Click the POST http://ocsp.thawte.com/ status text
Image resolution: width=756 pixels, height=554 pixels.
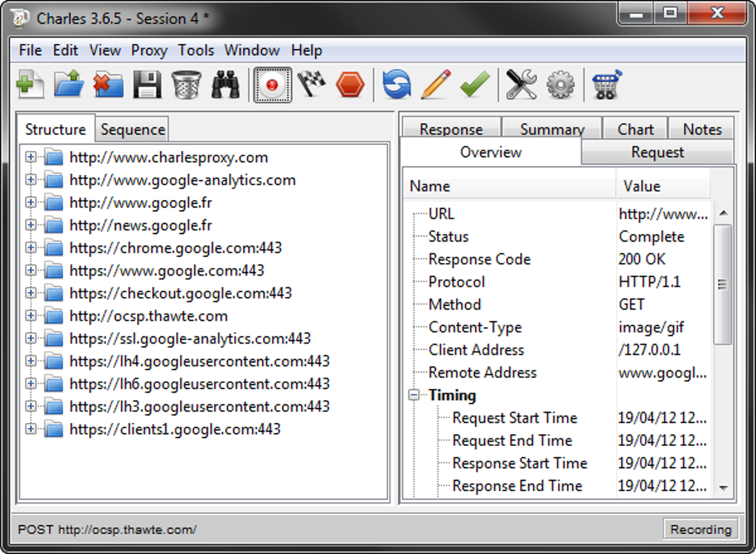coord(107,530)
